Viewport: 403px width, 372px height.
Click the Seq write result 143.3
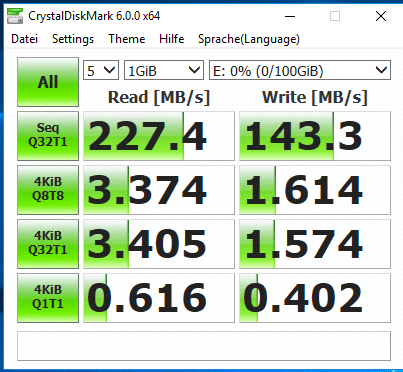point(315,136)
